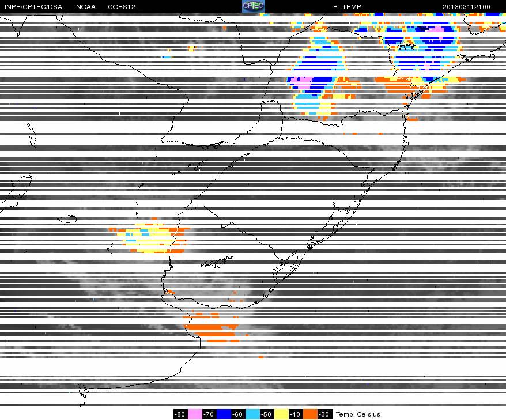Click the -50 legend value

(267, 414)
